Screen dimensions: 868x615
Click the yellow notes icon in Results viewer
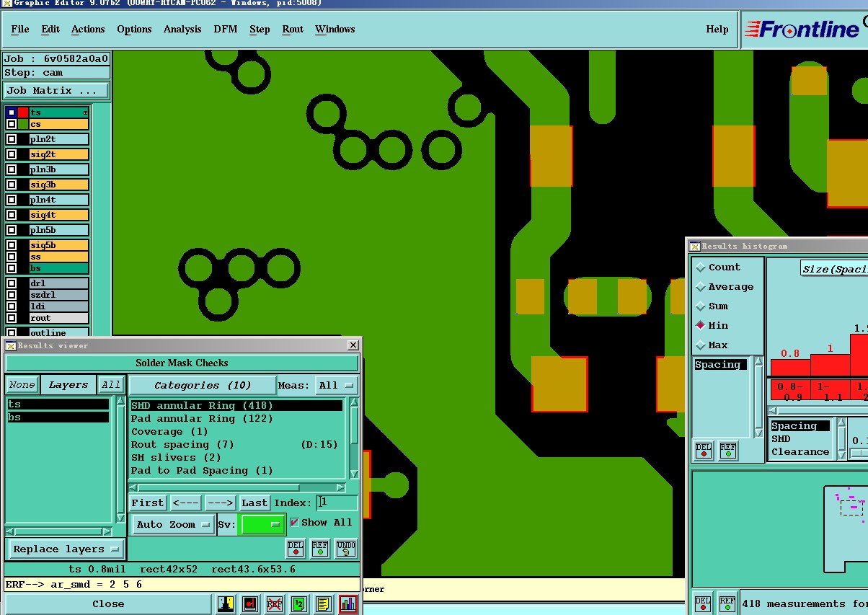(x=323, y=604)
